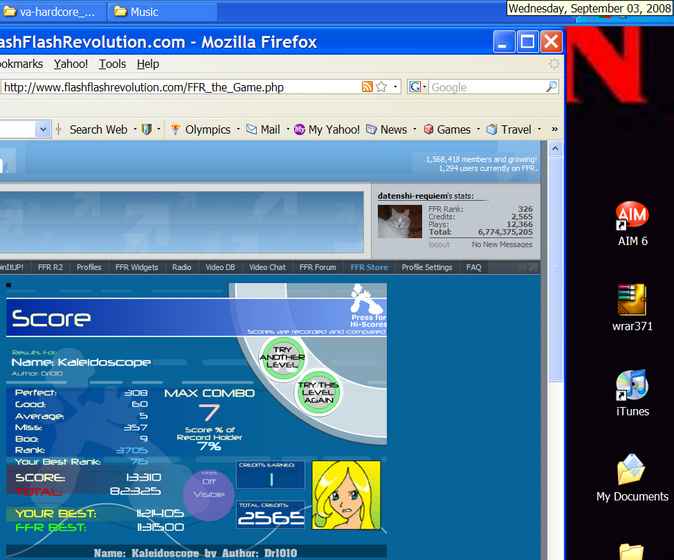Image resolution: width=674 pixels, height=560 pixels.
Task: Click the Google search magnifier icon
Action: 551,87
